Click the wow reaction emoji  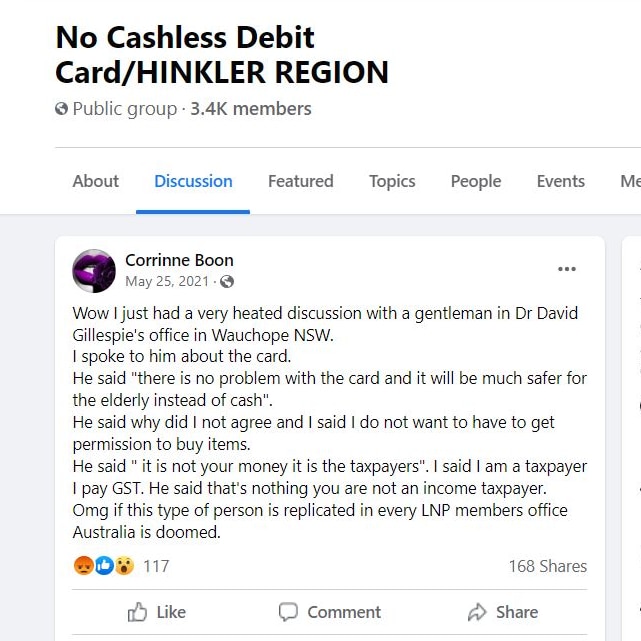click(x=124, y=566)
